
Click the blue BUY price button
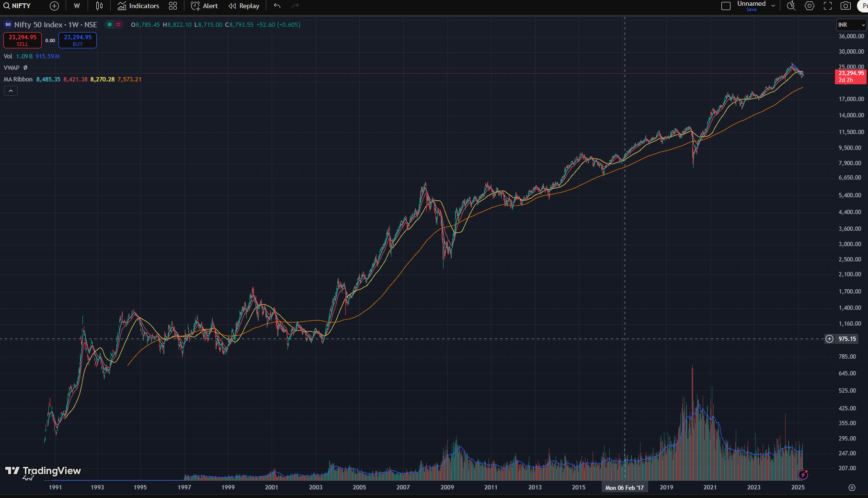[x=78, y=40]
